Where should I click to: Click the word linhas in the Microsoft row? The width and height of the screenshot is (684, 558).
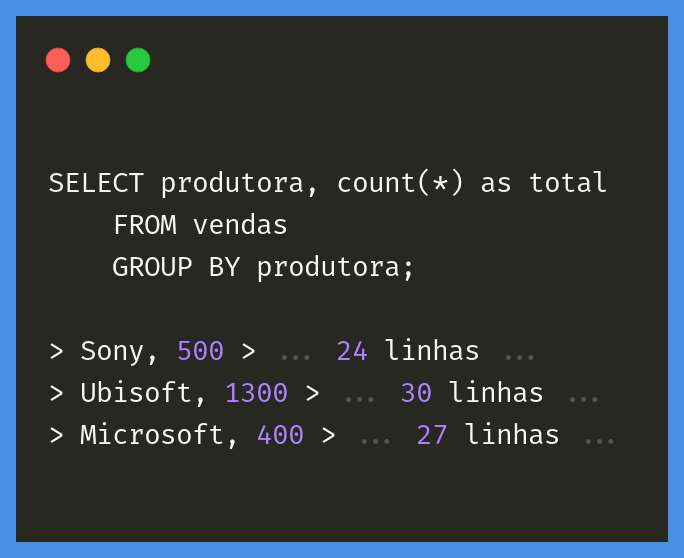(512, 435)
